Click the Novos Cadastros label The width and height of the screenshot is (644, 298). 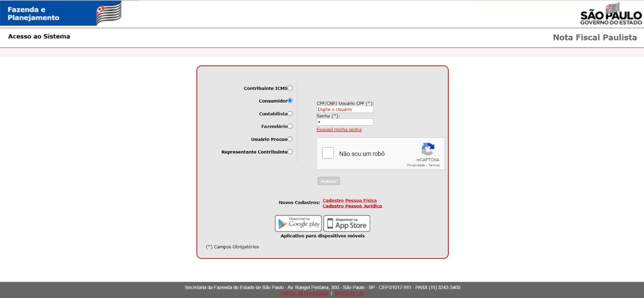(300, 203)
